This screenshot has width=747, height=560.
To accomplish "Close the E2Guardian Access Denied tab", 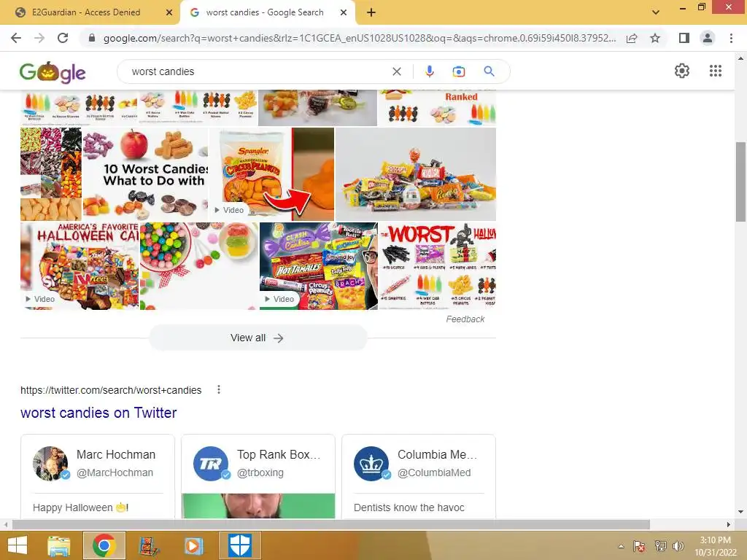I will point(169,12).
